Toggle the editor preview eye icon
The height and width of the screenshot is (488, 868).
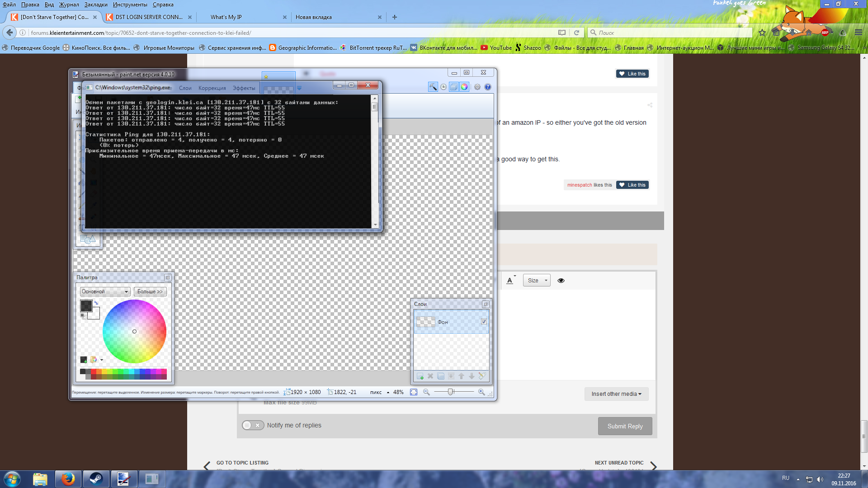tap(561, 281)
